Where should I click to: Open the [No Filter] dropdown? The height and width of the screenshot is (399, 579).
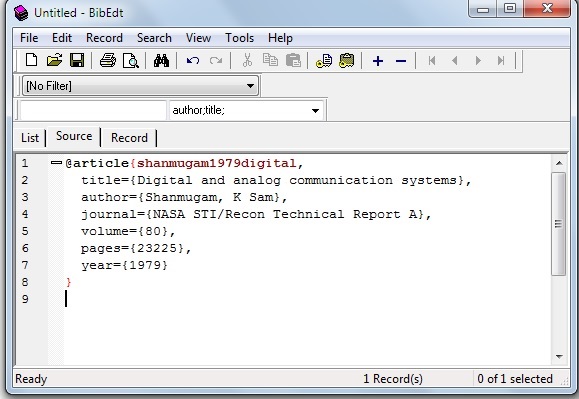(140, 86)
